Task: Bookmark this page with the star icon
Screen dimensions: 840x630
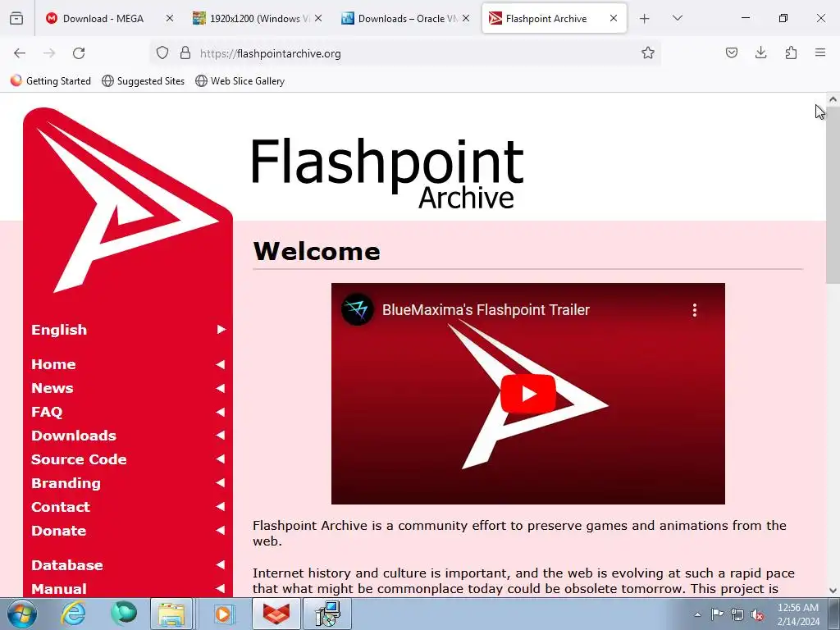Action: point(648,53)
